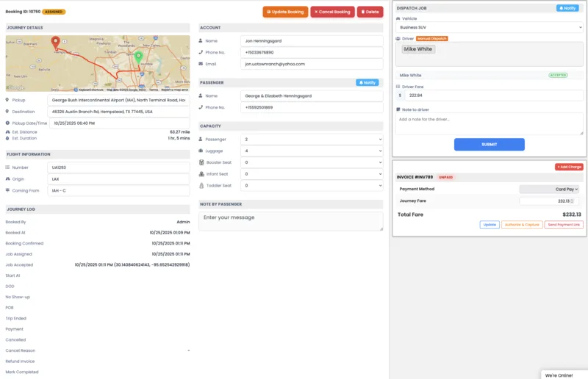
Task: Click the Luggage suitcase icon
Action: [x=201, y=151]
